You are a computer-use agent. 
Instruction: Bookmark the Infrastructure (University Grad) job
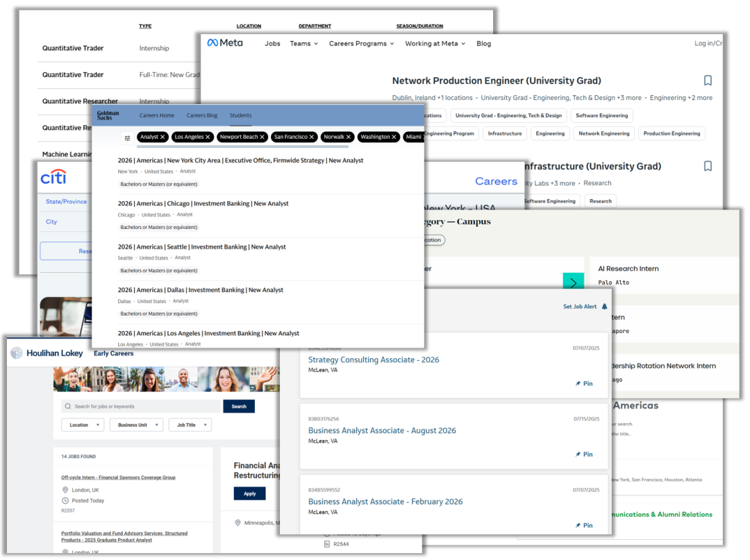click(x=708, y=166)
